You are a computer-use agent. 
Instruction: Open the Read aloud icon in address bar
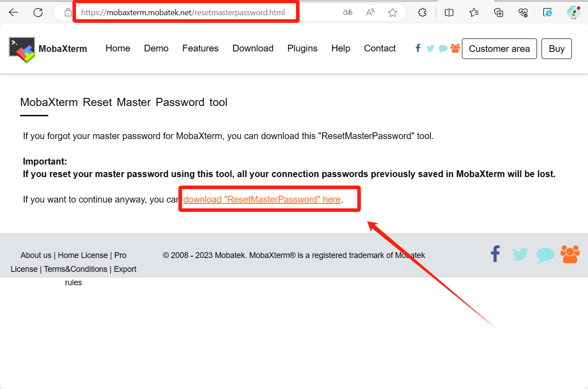coord(370,13)
